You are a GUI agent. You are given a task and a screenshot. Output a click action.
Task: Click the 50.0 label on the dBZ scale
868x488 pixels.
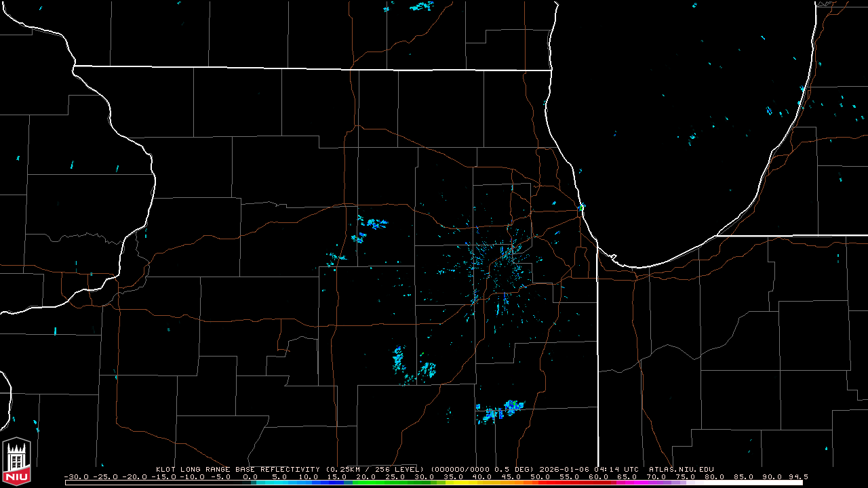click(540, 476)
